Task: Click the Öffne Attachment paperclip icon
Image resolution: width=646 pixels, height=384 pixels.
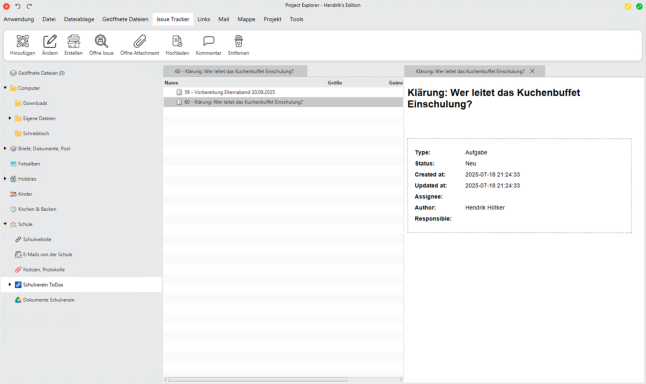Action: click(140, 41)
